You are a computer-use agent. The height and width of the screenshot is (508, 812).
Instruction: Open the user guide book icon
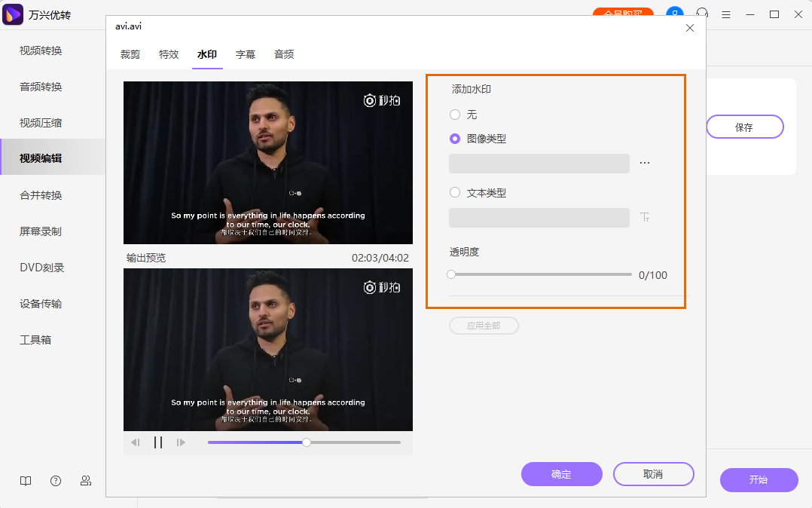(26, 481)
